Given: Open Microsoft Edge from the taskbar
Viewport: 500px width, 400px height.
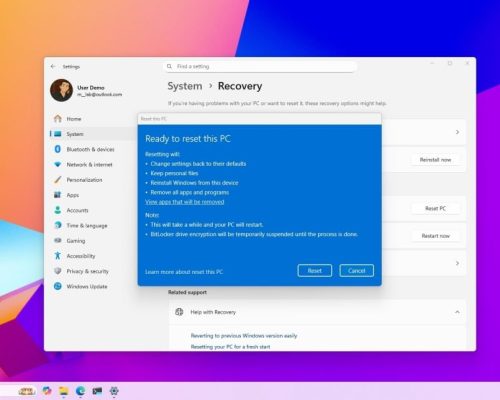Looking at the screenshot, I should [x=80, y=391].
